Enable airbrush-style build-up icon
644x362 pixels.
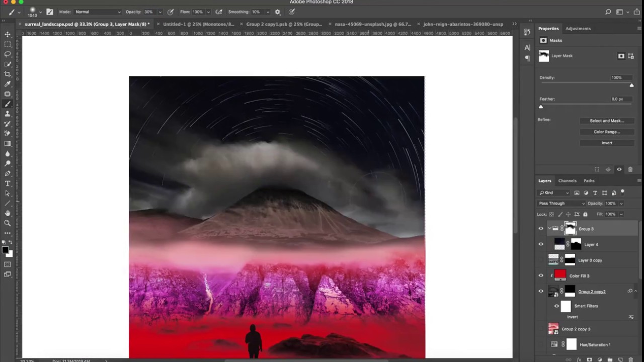click(219, 12)
